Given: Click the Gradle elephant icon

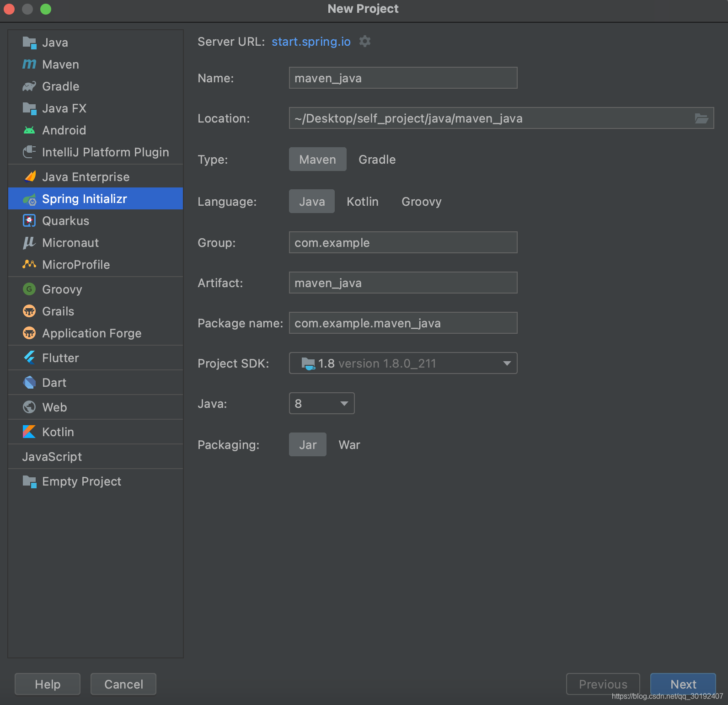Looking at the screenshot, I should tap(29, 86).
